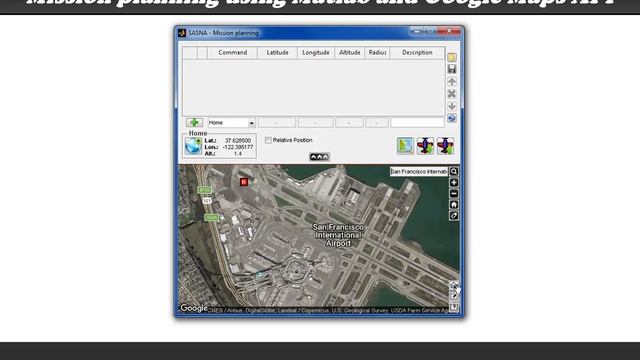The height and width of the screenshot is (360, 640).
Task: Click the red H home marker on map
Action: 244,182
